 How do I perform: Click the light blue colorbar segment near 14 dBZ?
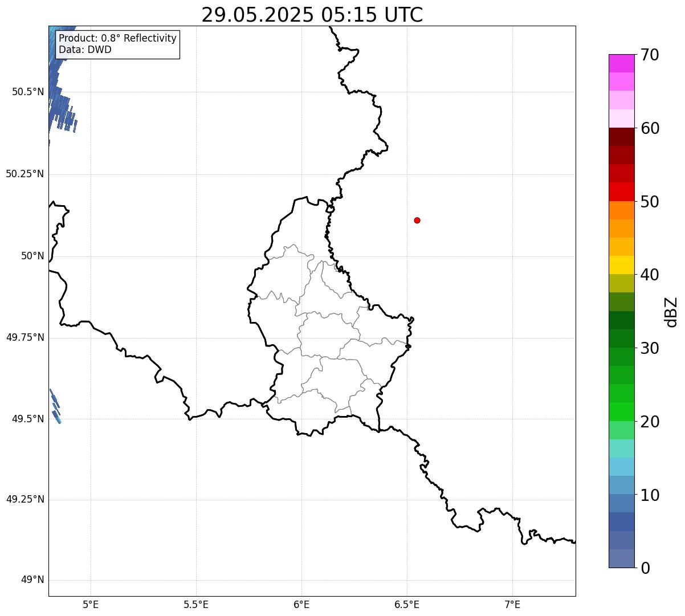(621, 467)
